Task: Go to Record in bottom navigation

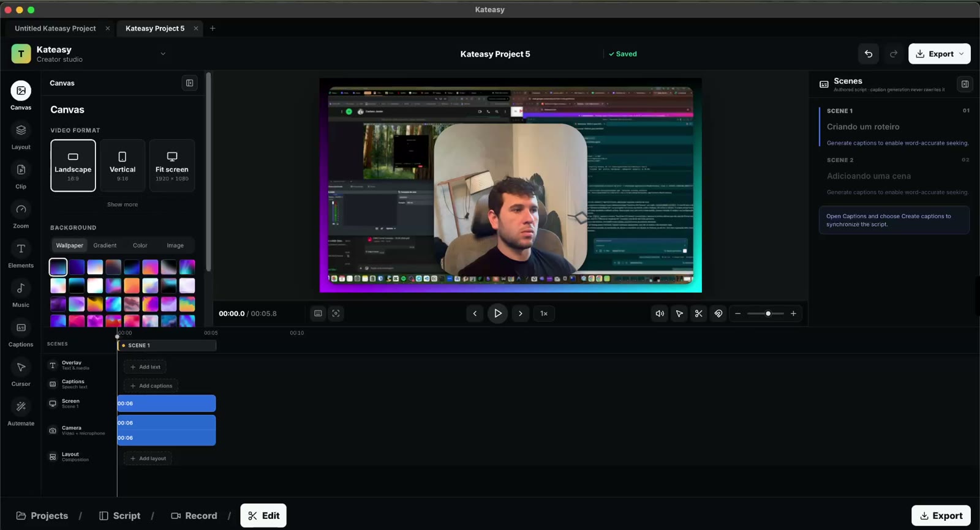Action: (194, 516)
